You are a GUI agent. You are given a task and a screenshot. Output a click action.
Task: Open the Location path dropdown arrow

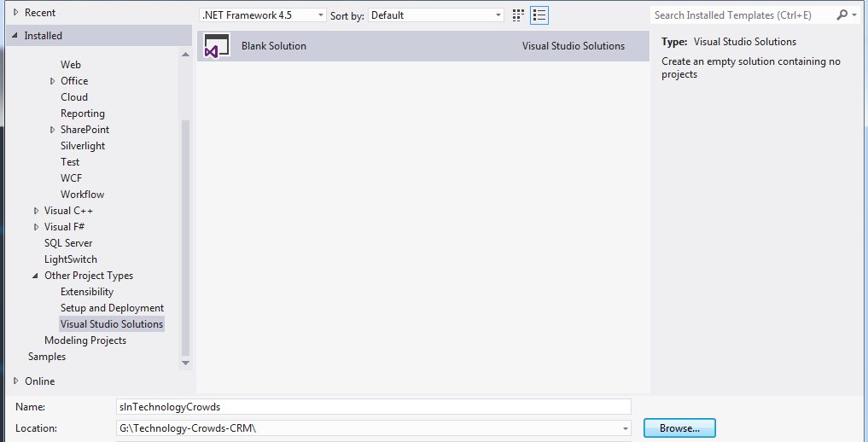tap(626, 428)
